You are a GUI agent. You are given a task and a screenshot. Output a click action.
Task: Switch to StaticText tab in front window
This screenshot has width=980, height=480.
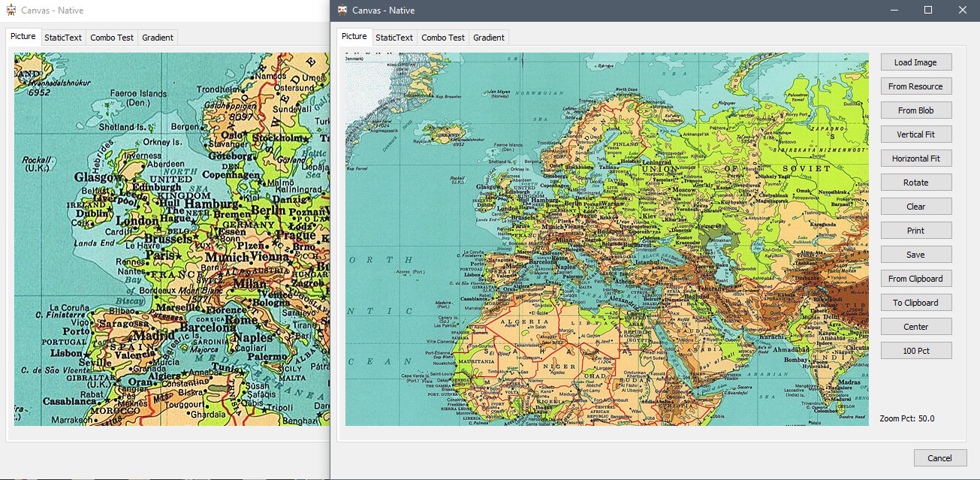pos(394,38)
